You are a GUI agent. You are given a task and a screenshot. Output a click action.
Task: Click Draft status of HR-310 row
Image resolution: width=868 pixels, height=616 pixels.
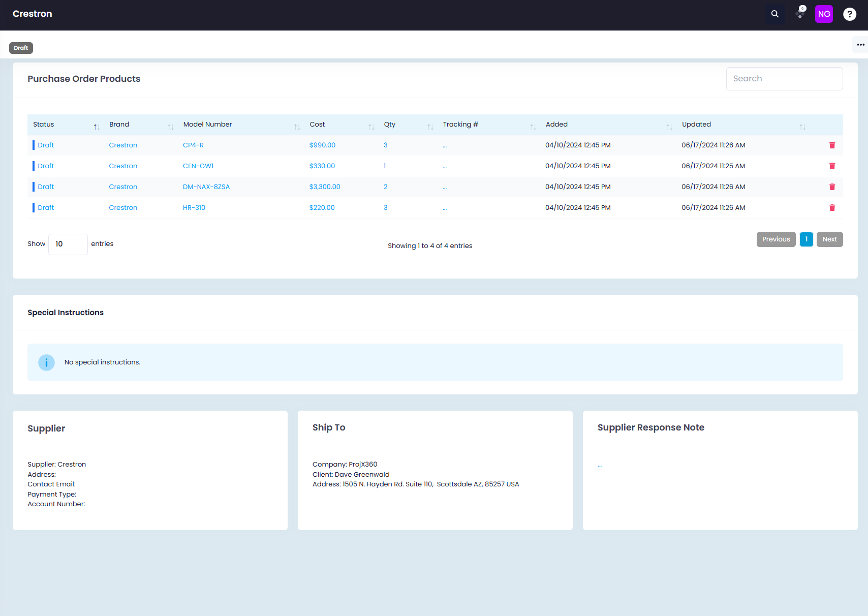click(46, 208)
